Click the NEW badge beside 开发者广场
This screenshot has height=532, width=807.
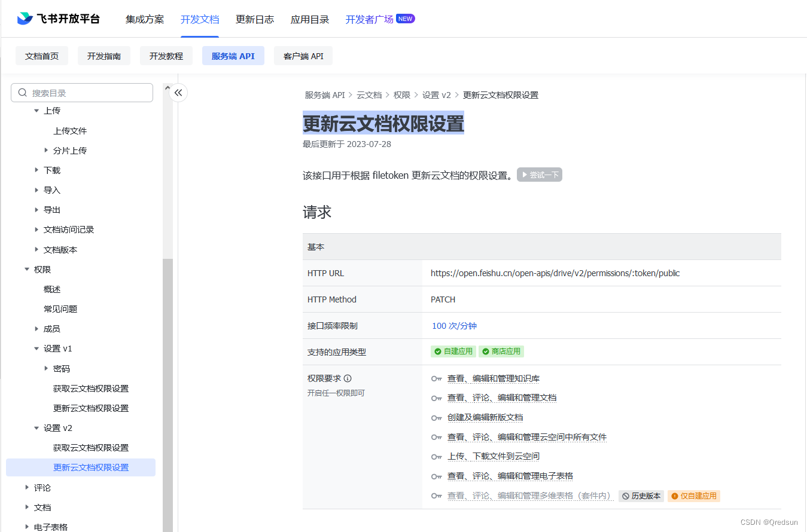pos(406,19)
